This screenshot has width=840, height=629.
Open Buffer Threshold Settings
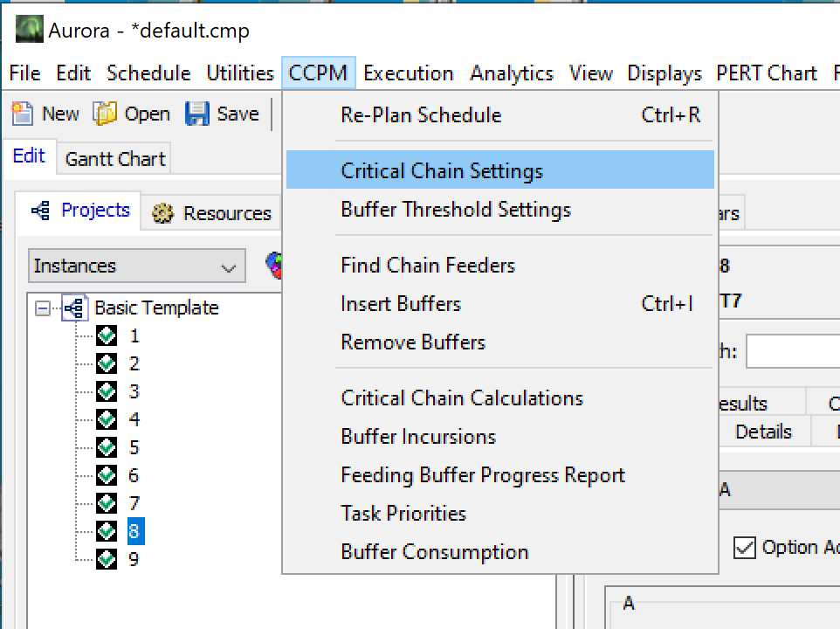click(x=456, y=210)
